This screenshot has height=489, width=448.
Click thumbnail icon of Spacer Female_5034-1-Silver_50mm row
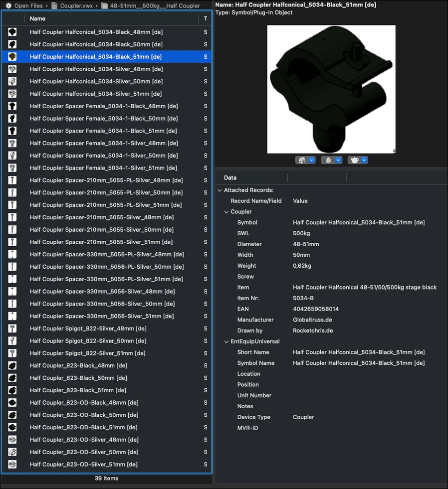tap(12, 156)
